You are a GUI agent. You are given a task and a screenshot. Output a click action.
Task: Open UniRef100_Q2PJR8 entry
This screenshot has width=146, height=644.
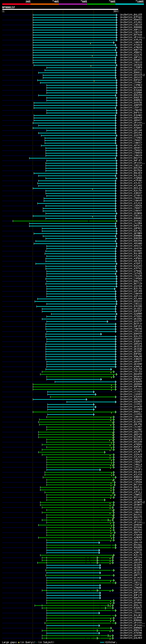coord(131,291)
